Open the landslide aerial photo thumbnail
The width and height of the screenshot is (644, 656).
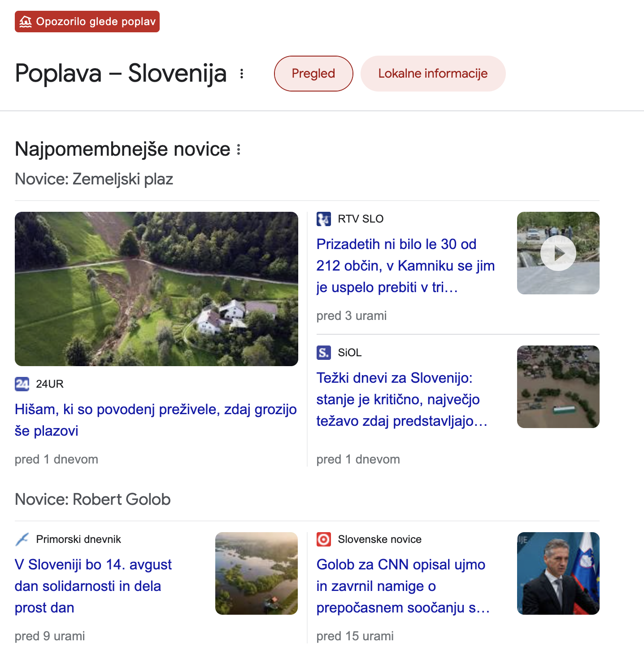(156, 289)
